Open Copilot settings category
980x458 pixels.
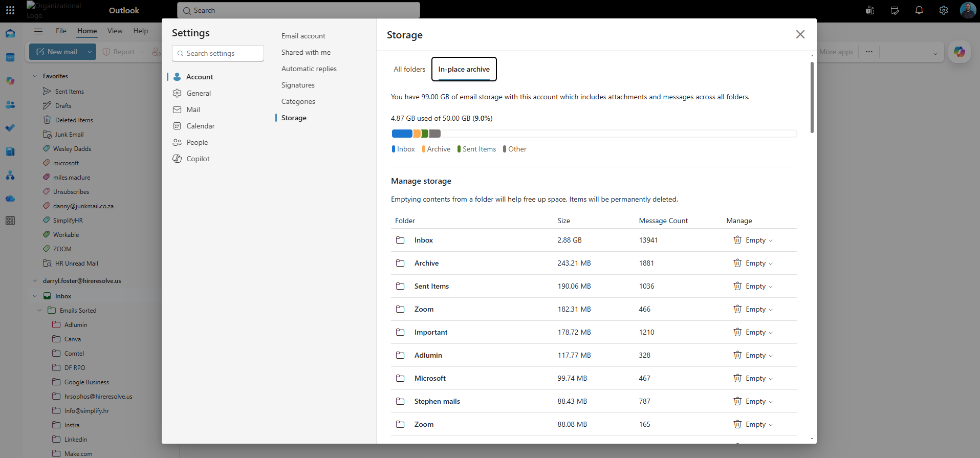218,159
